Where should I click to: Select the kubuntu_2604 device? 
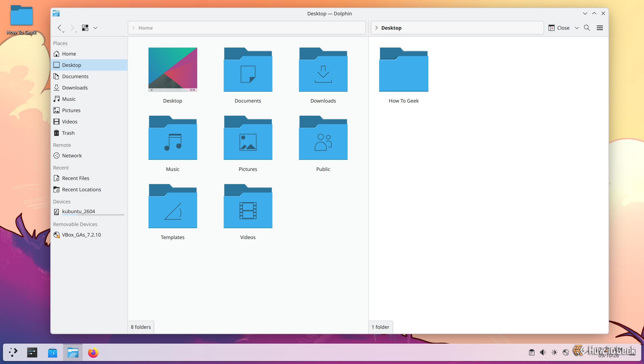pyautogui.click(x=89, y=212)
